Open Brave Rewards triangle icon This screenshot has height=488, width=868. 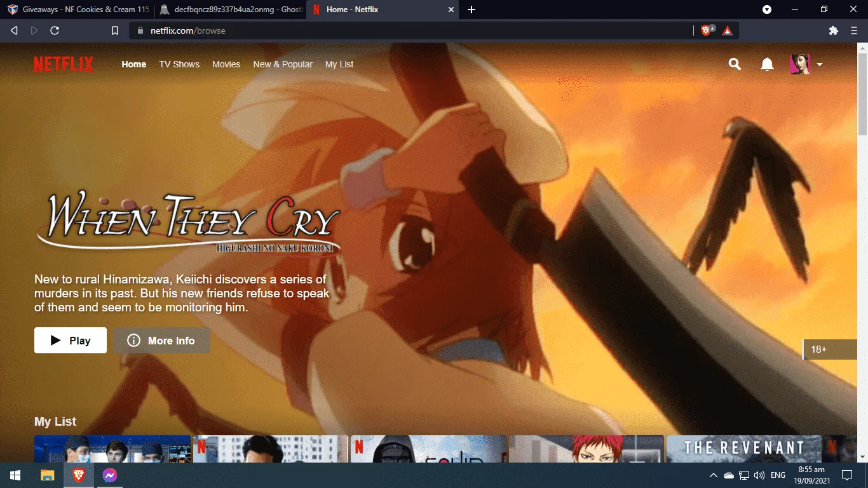click(x=728, y=30)
